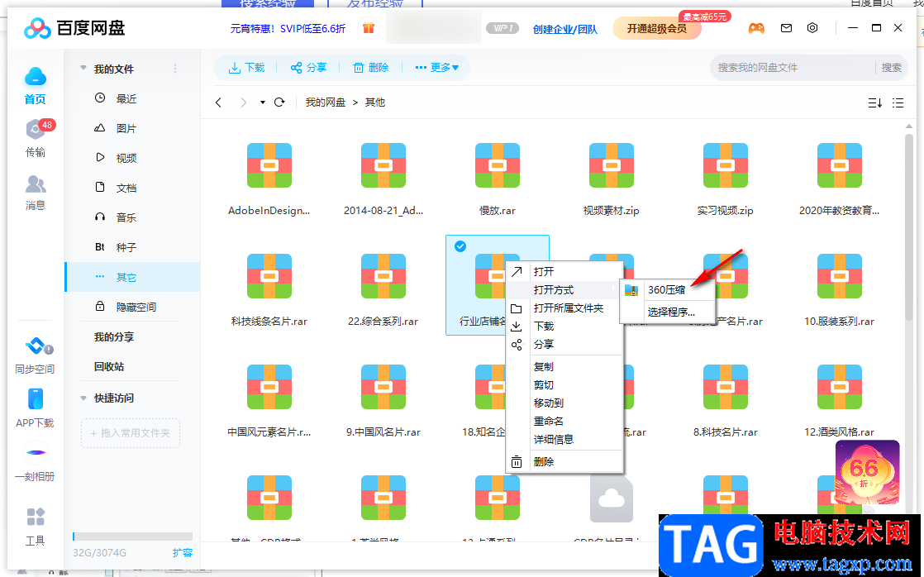Choose 重命名 in context menu
The height and width of the screenshot is (577, 924).
click(x=564, y=422)
